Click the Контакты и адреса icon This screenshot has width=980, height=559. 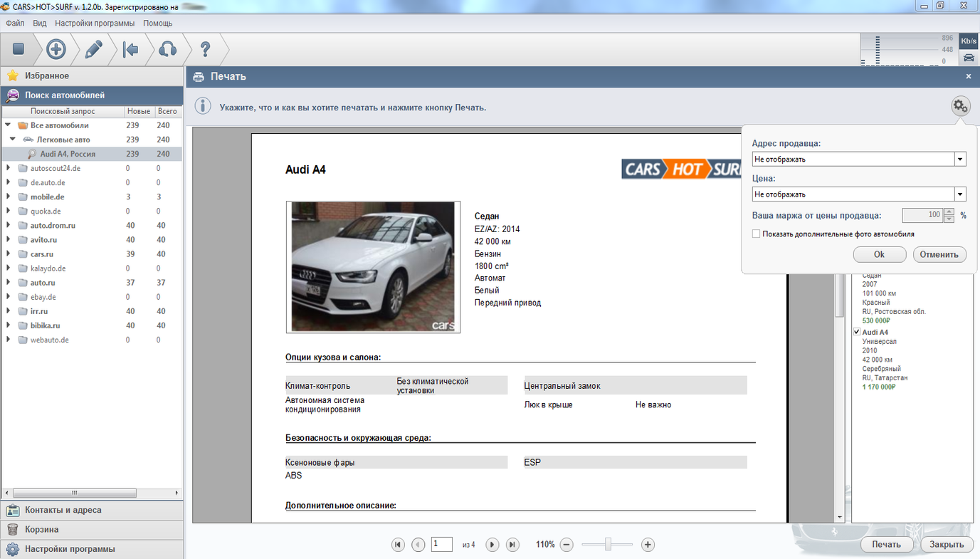tap(13, 510)
